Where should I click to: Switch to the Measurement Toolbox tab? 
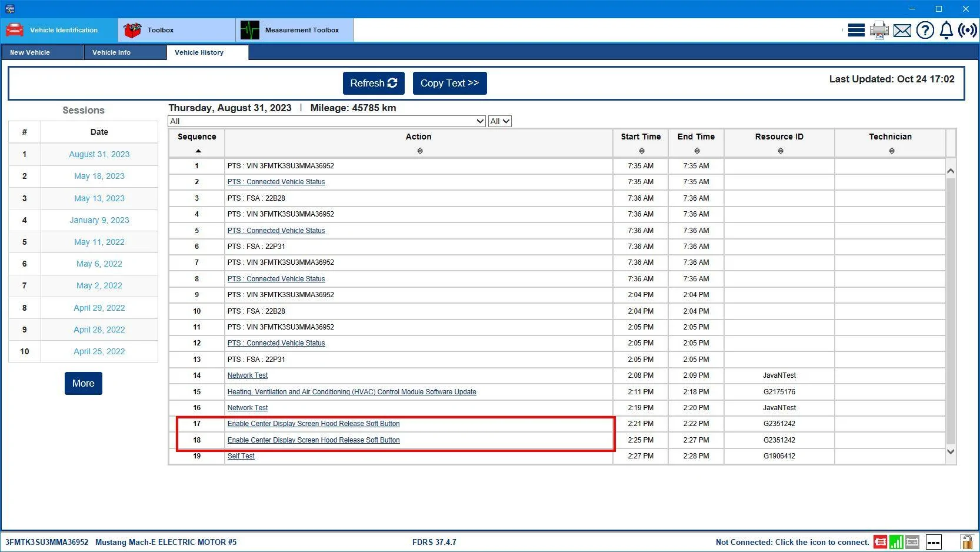pos(294,30)
